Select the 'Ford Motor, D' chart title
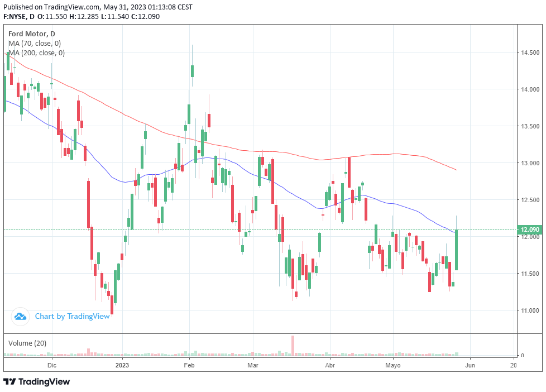This screenshot has height=392, width=546. pos(32,34)
